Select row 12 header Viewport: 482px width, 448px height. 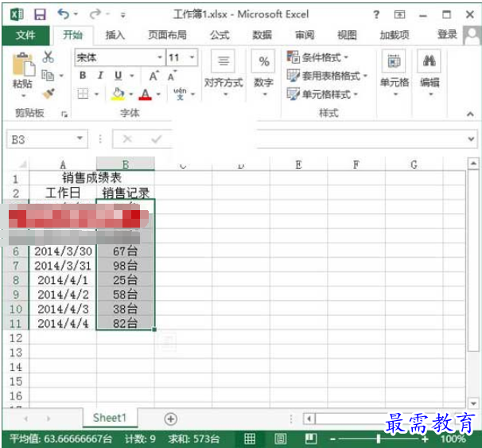[x=16, y=338]
